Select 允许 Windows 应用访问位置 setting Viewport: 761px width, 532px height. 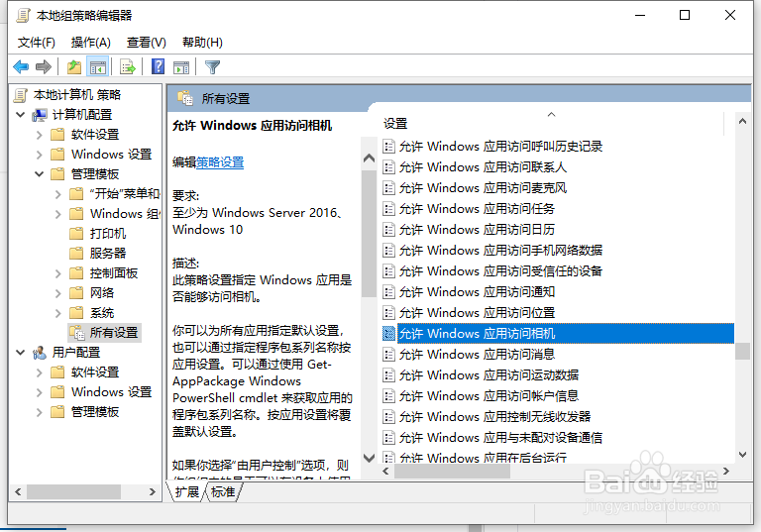tap(477, 313)
